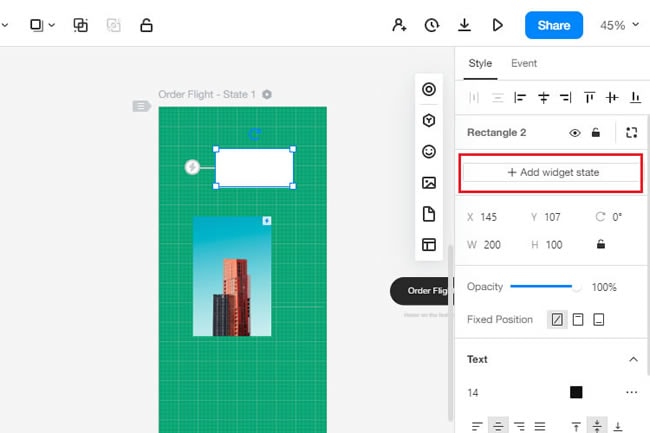Click the X position field 145

(490, 217)
